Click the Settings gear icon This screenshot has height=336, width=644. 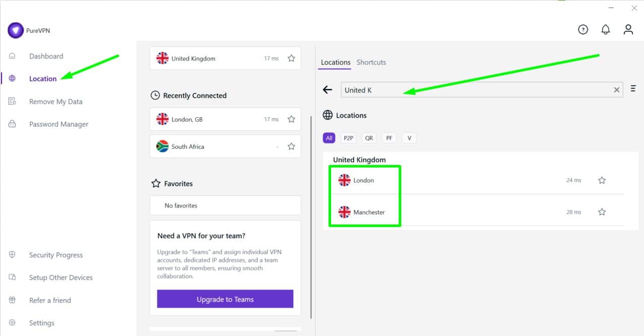(13, 323)
